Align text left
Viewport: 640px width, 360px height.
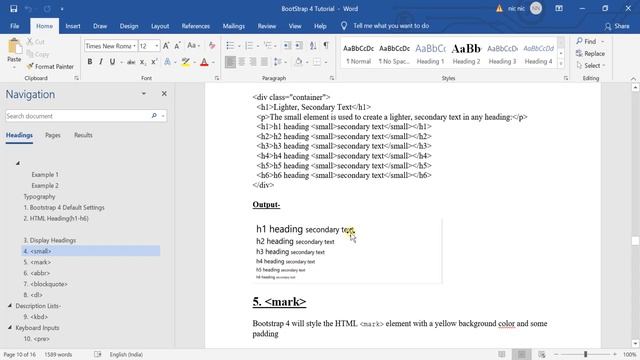click(x=230, y=62)
